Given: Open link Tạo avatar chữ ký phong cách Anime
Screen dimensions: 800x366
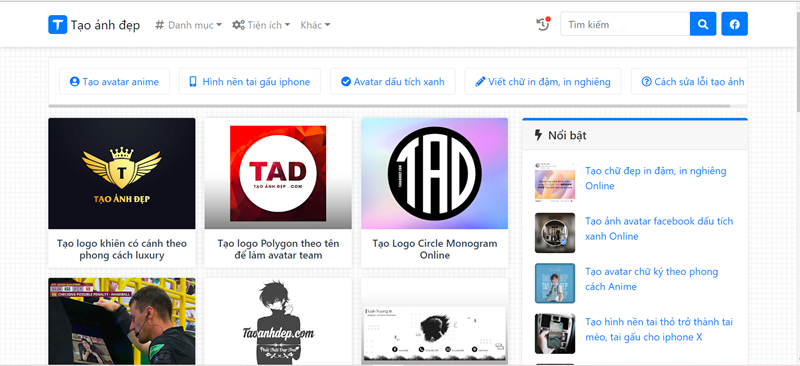Looking at the screenshot, I should [652, 279].
